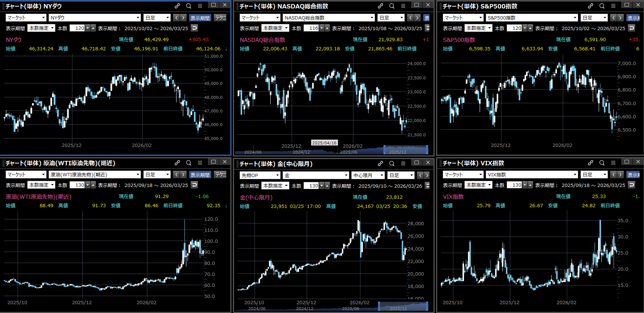
Task: Click left handle of NASDAQ range slider
Action: (x=384, y=150)
